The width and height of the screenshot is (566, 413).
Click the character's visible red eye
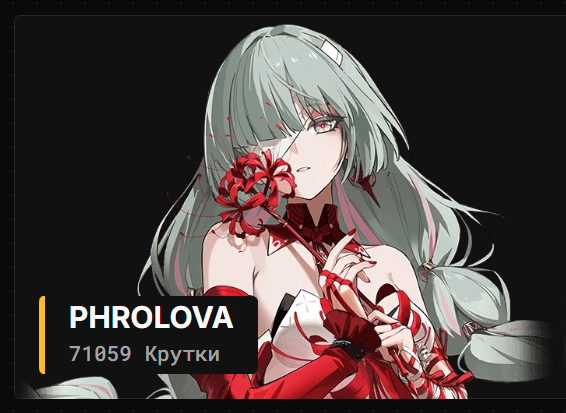(325, 126)
